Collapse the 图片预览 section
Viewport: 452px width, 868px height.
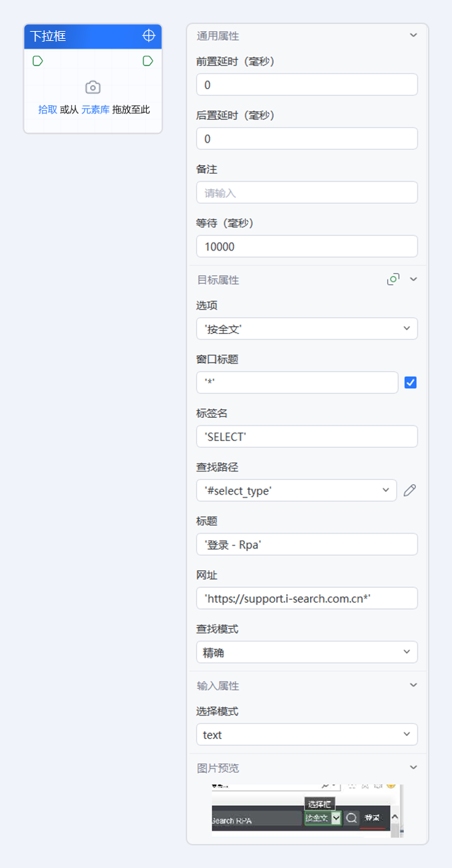point(413,767)
